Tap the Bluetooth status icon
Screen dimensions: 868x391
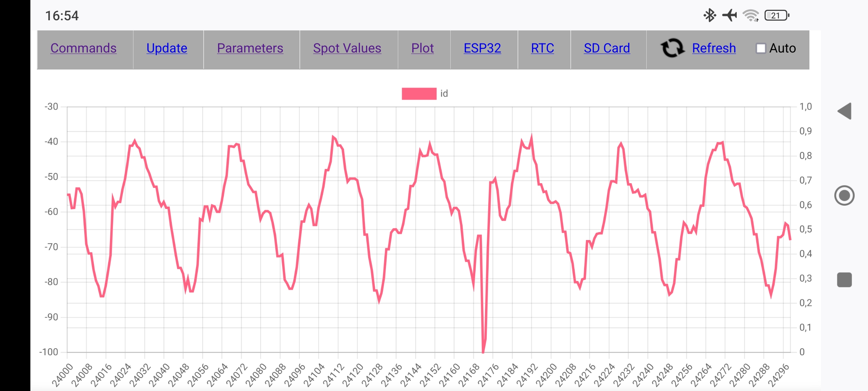click(x=710, y=15)
